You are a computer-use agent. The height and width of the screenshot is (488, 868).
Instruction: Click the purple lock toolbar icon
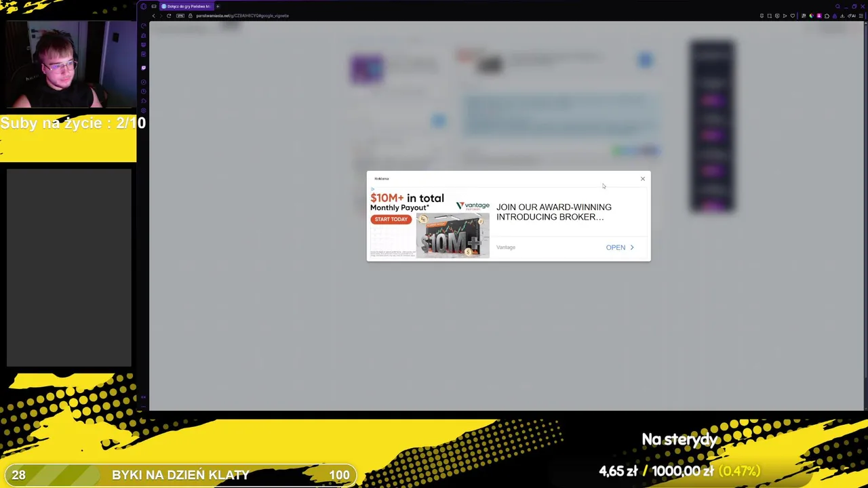coord(835,16)
